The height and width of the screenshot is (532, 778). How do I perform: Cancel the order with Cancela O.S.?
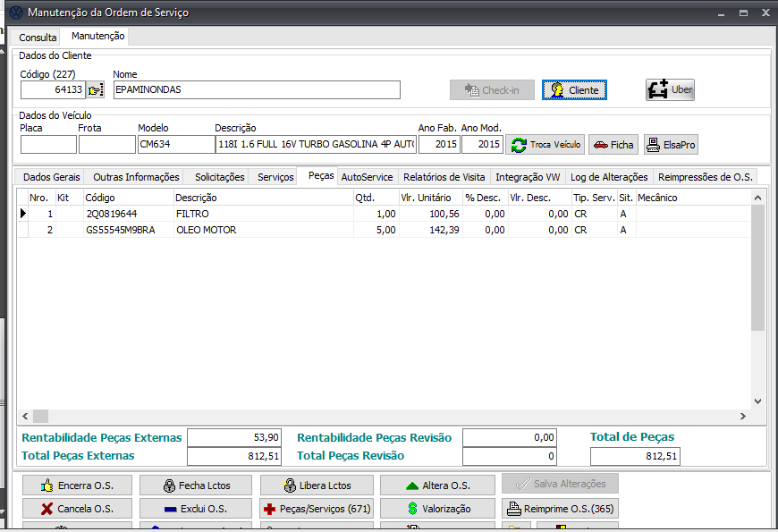tap(77, 509)
